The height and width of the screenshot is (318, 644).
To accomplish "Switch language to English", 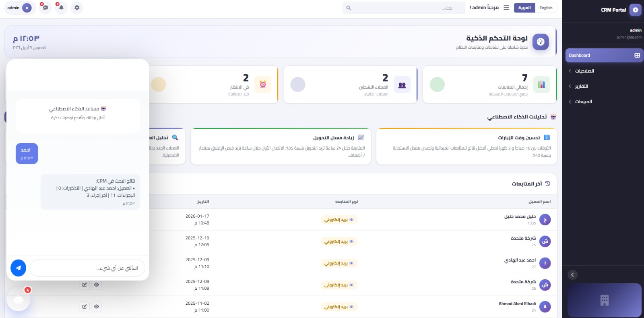I will (x=546, y=8).
